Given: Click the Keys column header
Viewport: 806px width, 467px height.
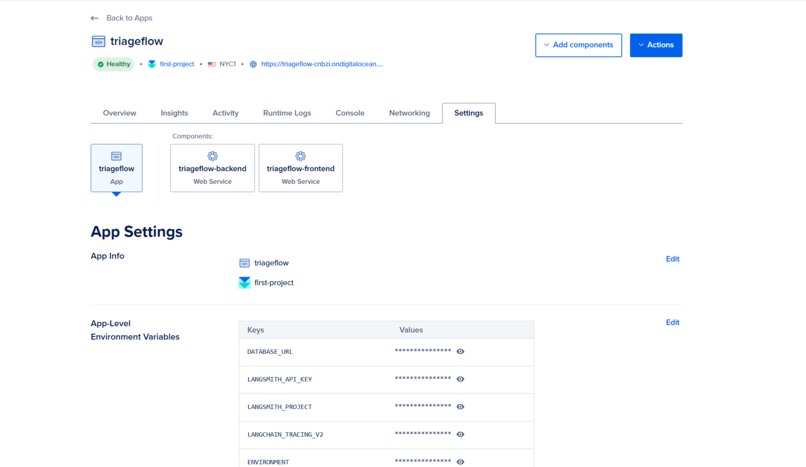Looking at the screenshot, I should point(255,330).
